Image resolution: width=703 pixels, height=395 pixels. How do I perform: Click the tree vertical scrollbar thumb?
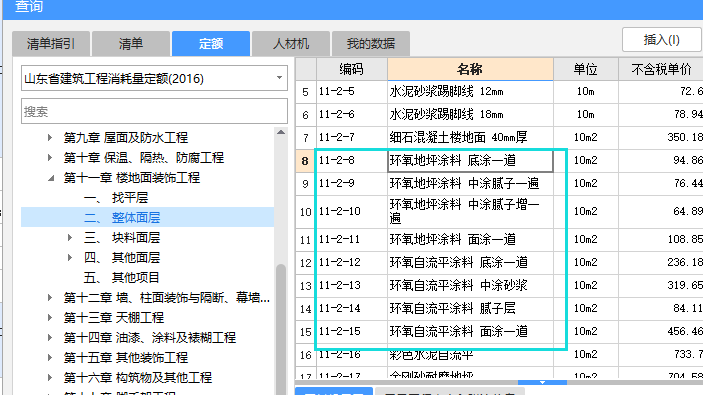coord(281,330)
